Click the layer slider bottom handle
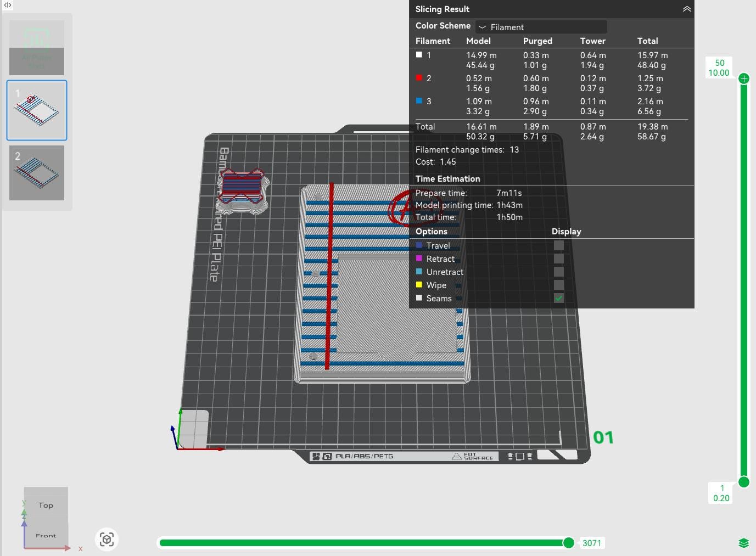The width and height of the screenshot is (756, 556). pyautogui.click(x=744, y=482)
